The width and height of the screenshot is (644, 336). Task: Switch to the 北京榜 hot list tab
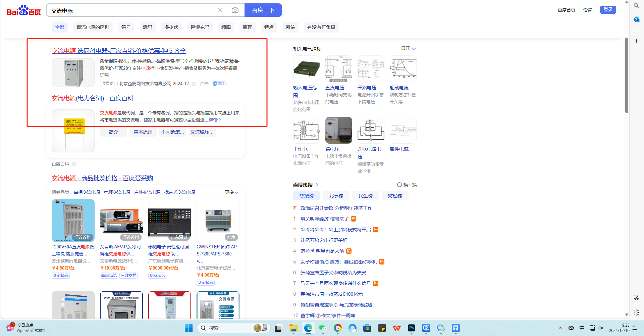point(336,196)
